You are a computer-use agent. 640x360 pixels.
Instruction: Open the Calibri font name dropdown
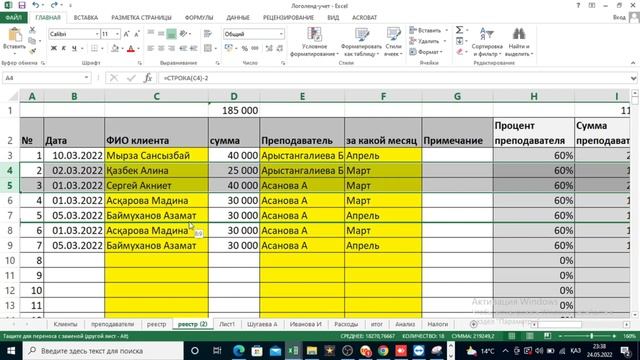[x=97, y=34]
